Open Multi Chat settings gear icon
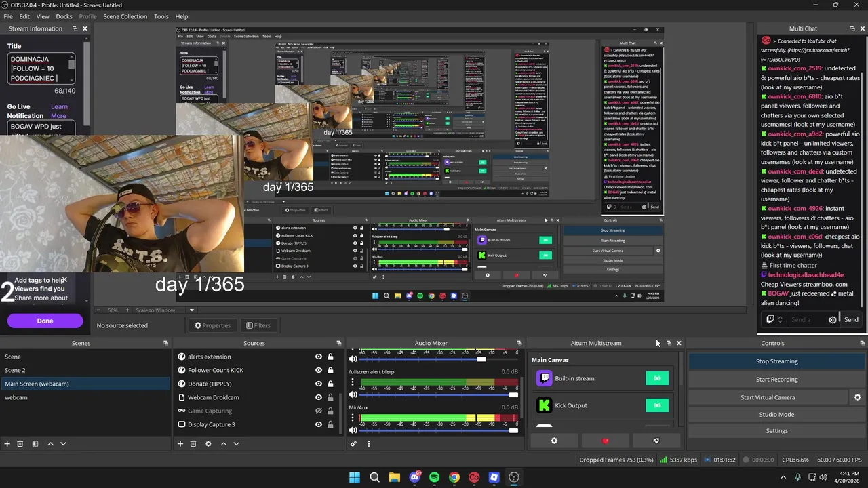Image resolution: width=868 pixels, height=488 pixels. tap(833, 320)
